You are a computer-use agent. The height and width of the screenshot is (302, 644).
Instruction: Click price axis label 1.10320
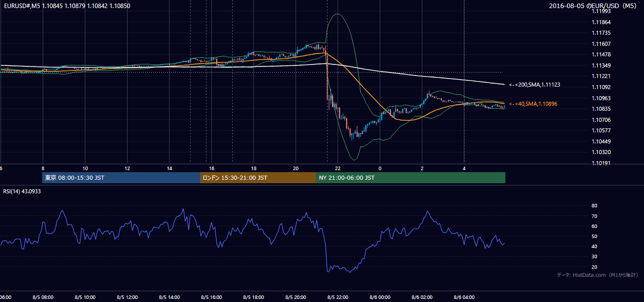[x=602, y=152]
